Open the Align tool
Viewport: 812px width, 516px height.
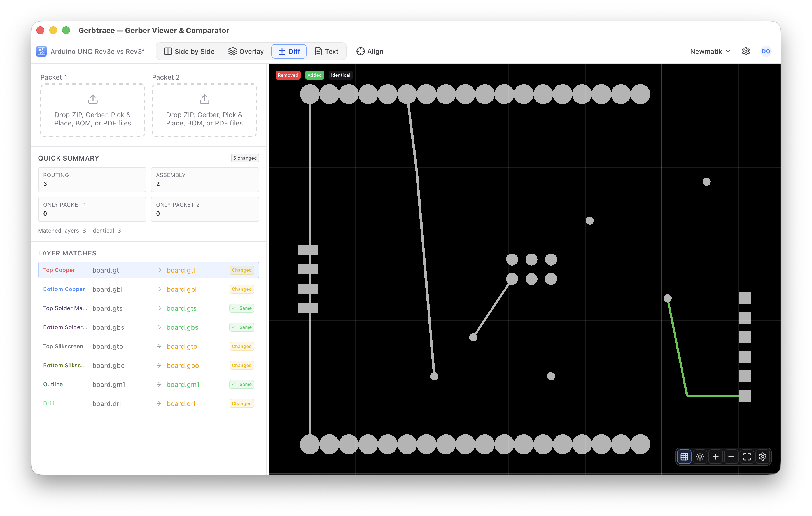(370, 51)
